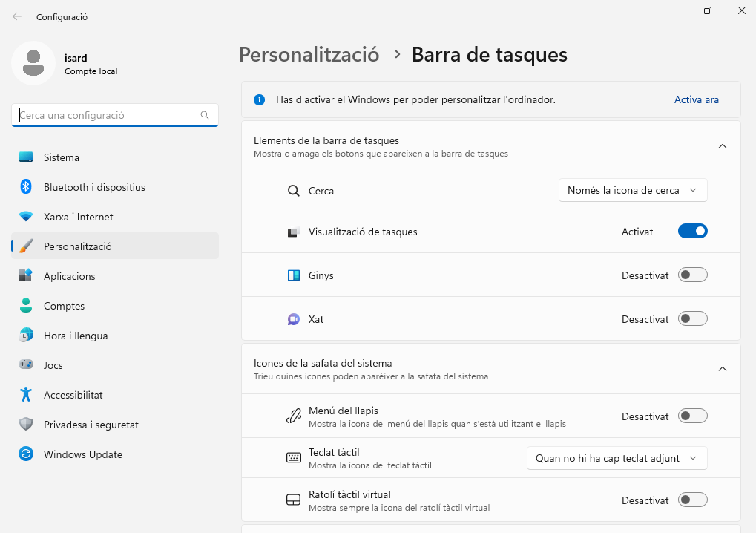Click the Jocs gamepad icon

tap(26, 365)
